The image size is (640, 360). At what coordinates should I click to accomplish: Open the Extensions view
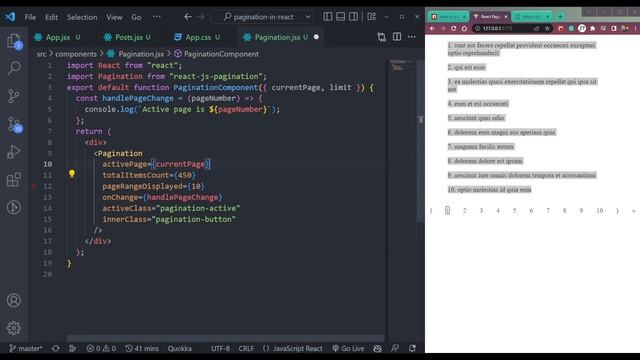pos(14,180)
